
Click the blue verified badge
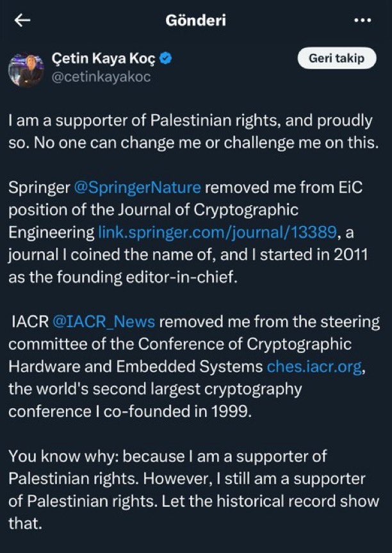point(165,59)
